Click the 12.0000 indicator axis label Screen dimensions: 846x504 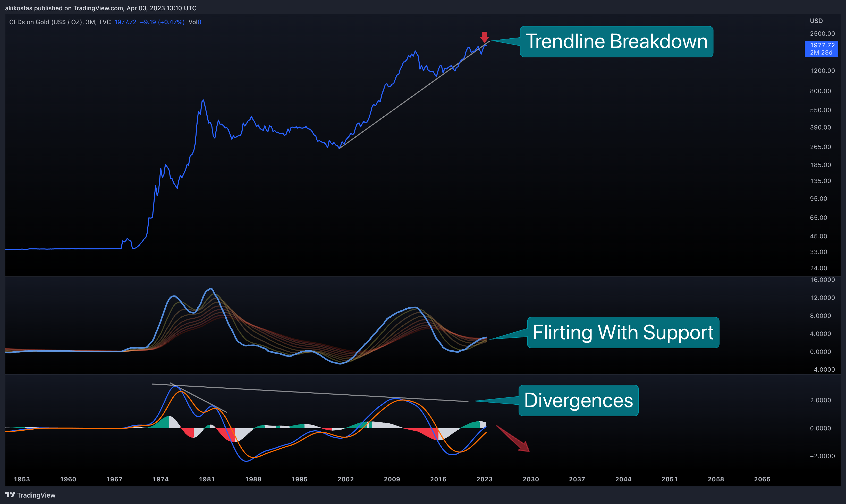pyautogui.click(x=822, y=298)
